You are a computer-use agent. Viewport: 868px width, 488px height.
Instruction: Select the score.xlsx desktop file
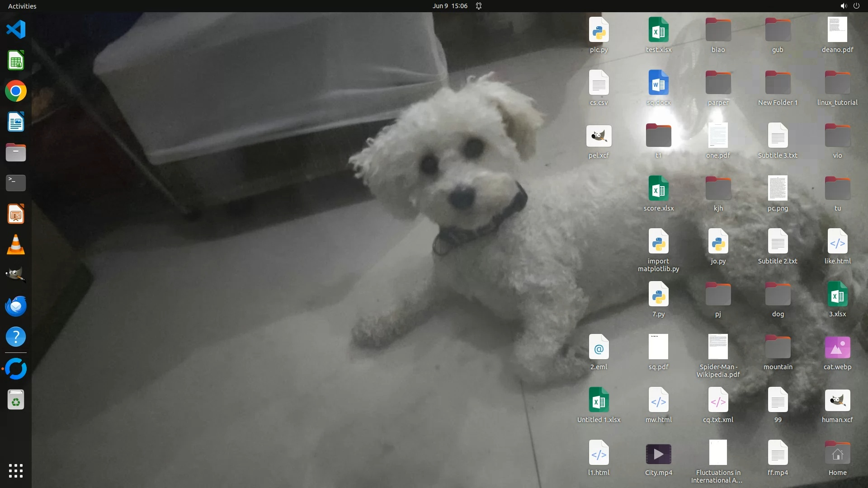click(658, 189)
